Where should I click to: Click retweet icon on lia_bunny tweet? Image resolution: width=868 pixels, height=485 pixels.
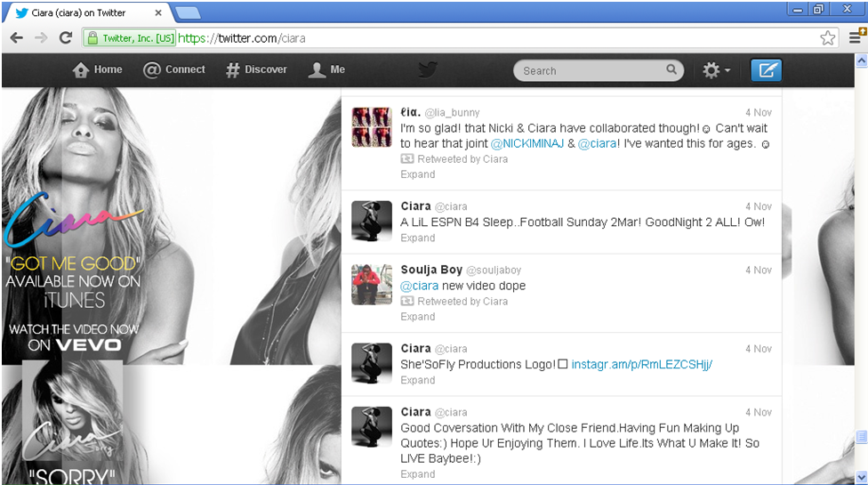[x=407, y=159]
